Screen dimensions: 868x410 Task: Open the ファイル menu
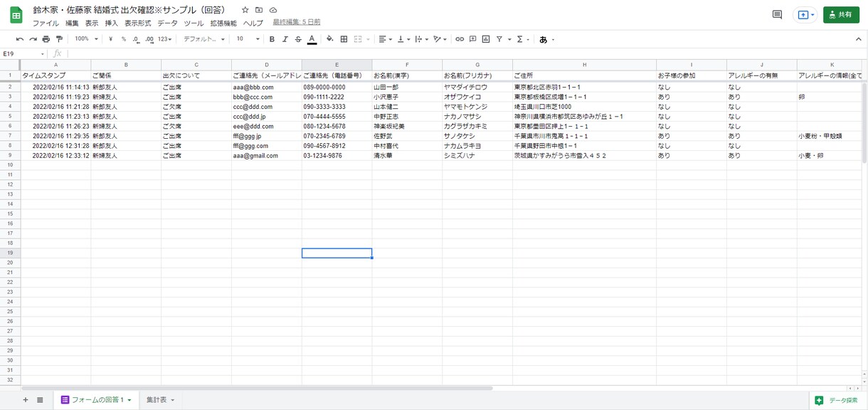(x=46, y=23)
